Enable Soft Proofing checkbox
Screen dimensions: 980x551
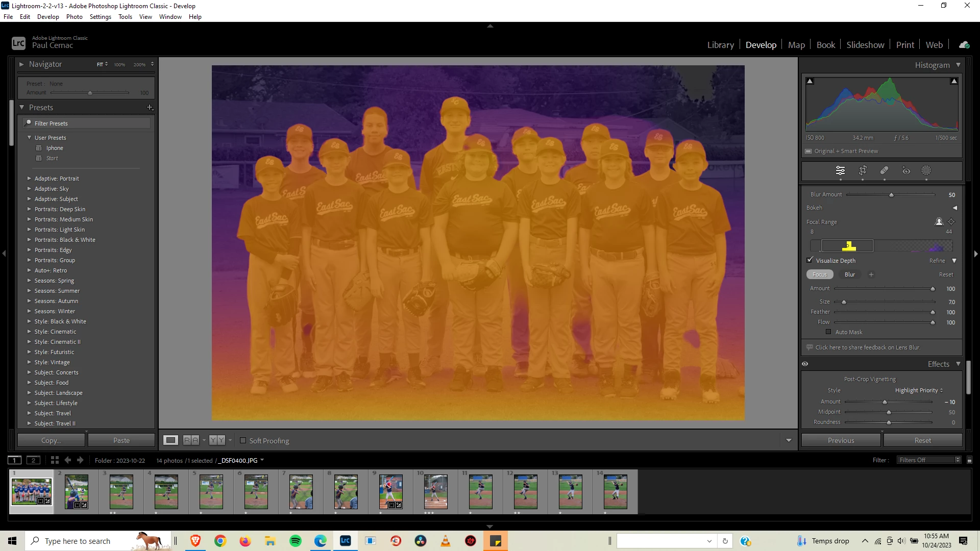[243, 440]
